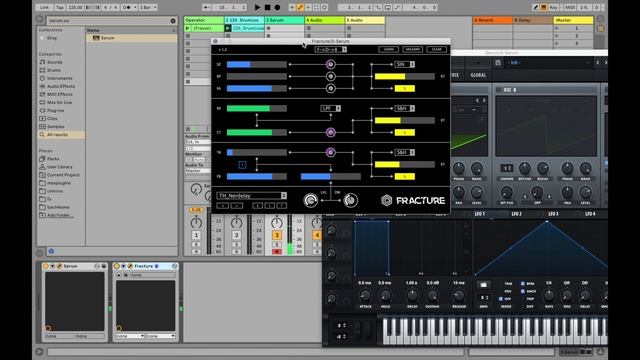Select Instruments in browser categories
The width and height of the screenshot is (640, 360).
(59, 78)
